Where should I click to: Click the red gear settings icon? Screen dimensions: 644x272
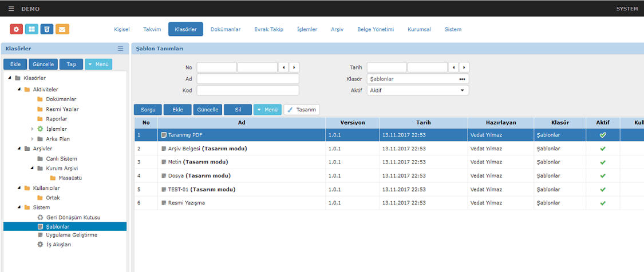[x=17, y=29]
